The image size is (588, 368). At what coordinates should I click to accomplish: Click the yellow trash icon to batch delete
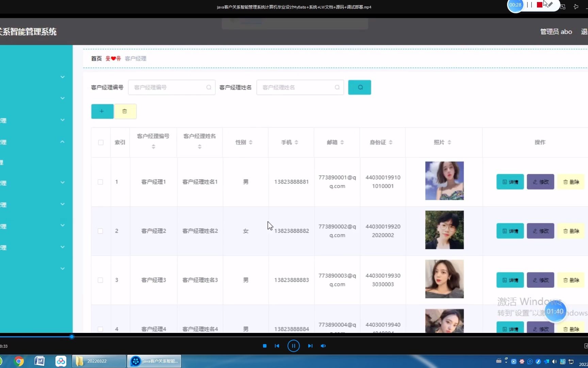(x=125, y=111)
